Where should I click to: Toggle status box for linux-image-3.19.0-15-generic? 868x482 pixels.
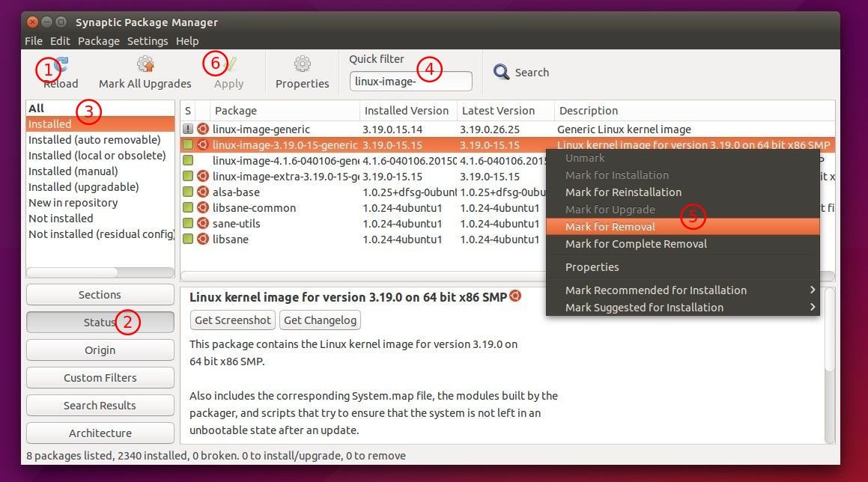[188, 145]
